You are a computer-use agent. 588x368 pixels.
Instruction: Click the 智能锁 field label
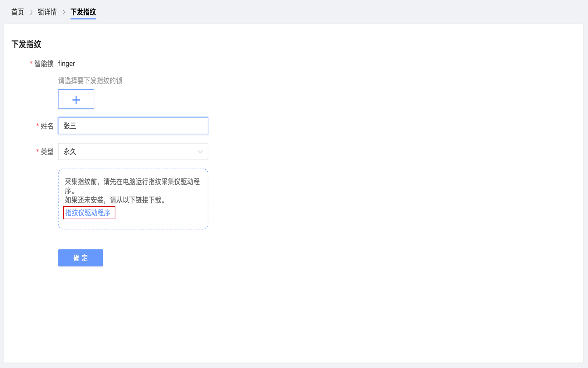(x=44, y=64)
